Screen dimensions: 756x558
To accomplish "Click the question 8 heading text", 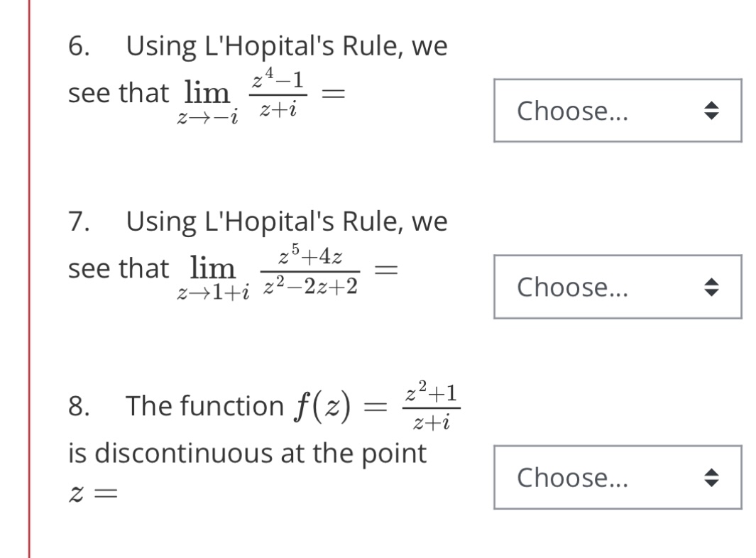I will coord(213,405).
